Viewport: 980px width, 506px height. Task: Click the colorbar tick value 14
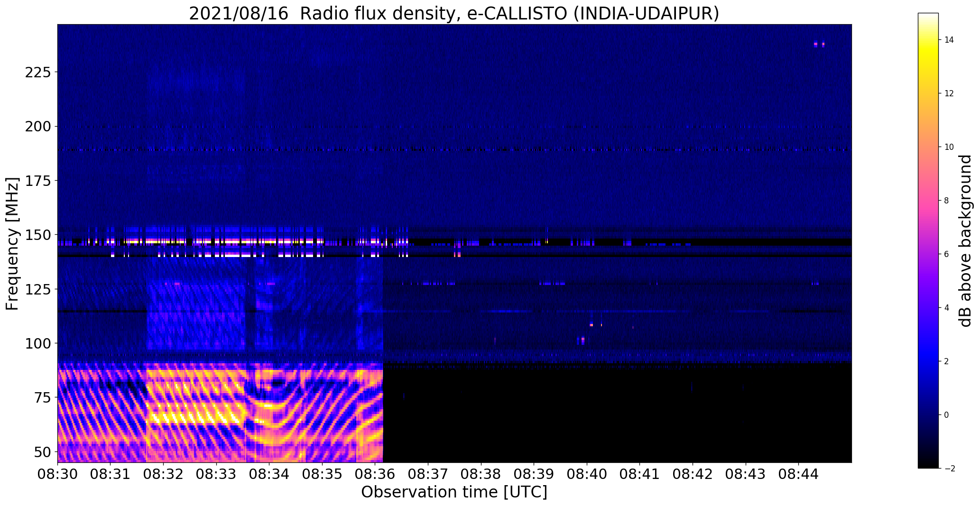pyautogui.click(x=949, y=40)
